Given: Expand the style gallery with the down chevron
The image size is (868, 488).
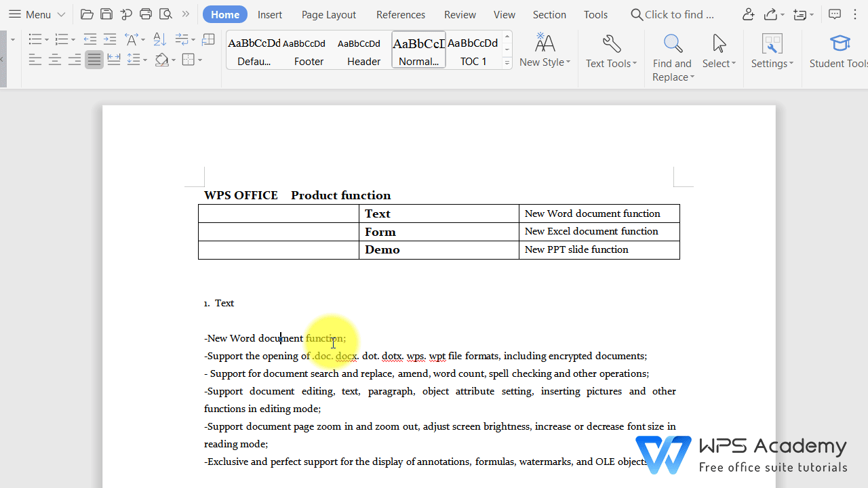Looking at the screenshot, I should tap(507, 62).
